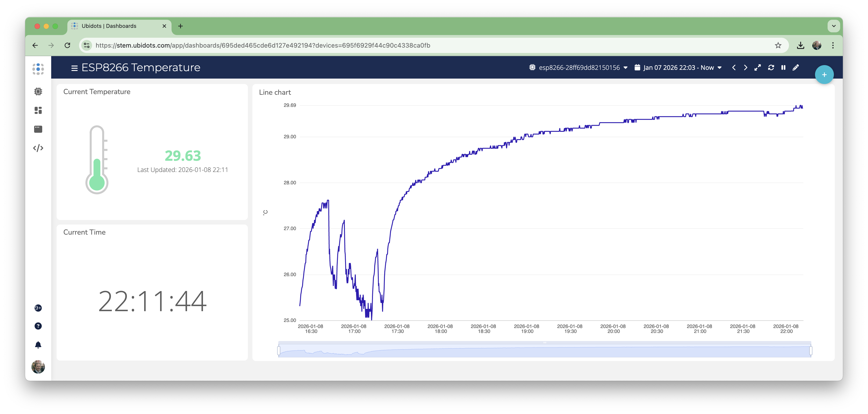Pause real-time dashboard updates
Viewport: 868px width, 414px height.
pos(783,68)
